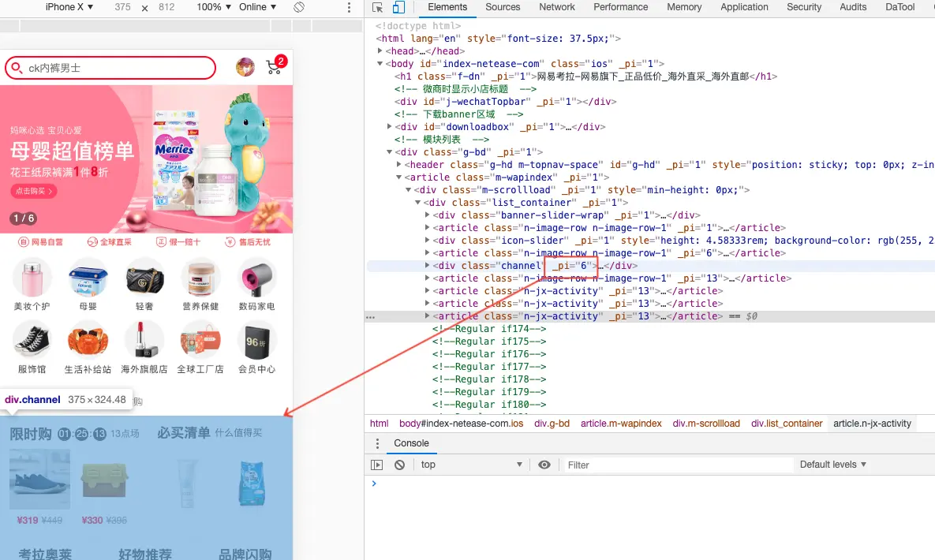
Task: Click article.n-jx-activity breadcrumb
Action: (x=872, y=424)
